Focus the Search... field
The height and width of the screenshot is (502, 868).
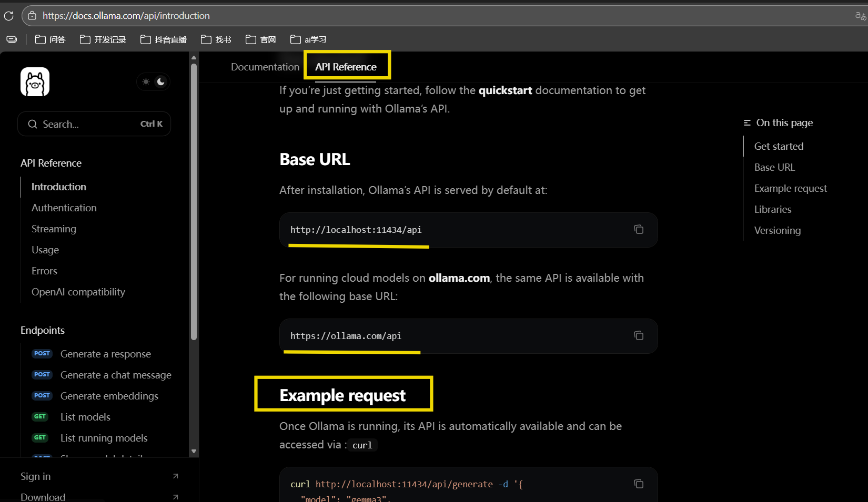coord(94,124)
